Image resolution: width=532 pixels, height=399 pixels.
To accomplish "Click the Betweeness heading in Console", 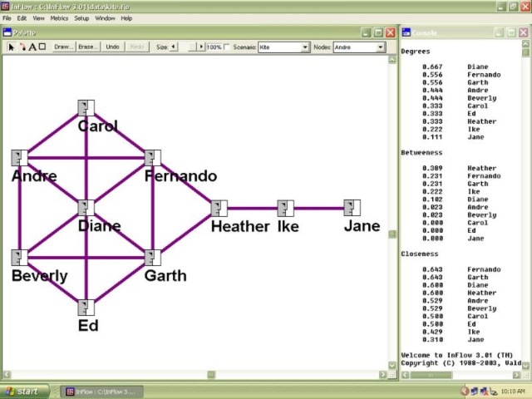I will pyautogui.click(x=421, y=153).
